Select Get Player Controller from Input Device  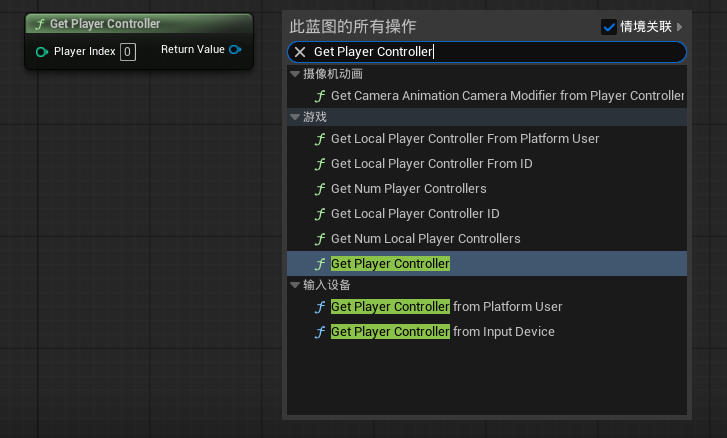click(487, 332)
